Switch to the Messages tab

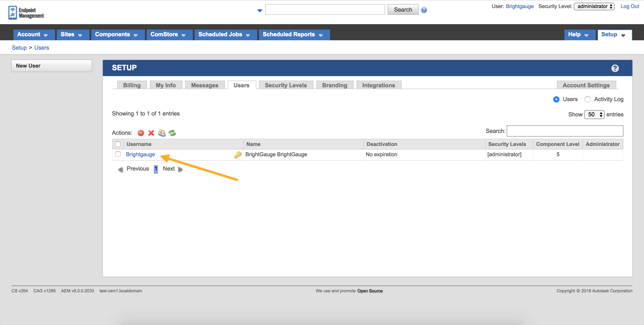[205, 85]
